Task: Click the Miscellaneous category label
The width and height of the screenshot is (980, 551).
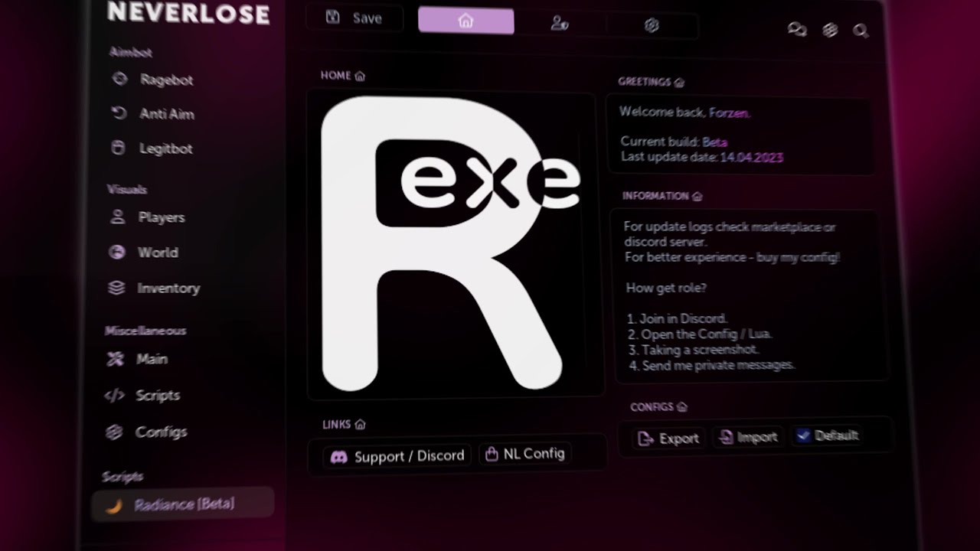Action: tap(145, 331)
